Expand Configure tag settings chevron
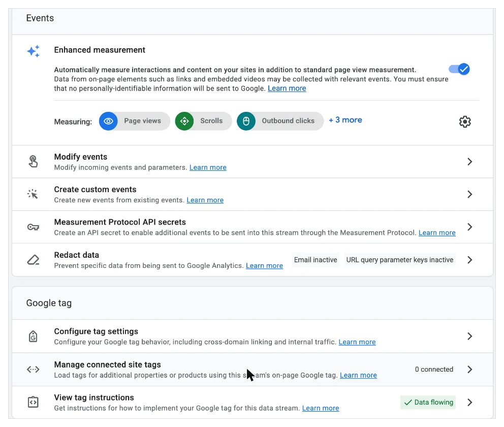The width and height of the screenshot is (504, 427). click(x=469, y=337)
